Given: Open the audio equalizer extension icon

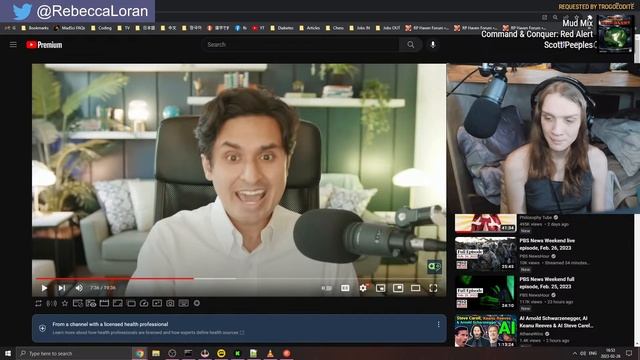Looking at the screenshot, I should (x=52, y=303).
